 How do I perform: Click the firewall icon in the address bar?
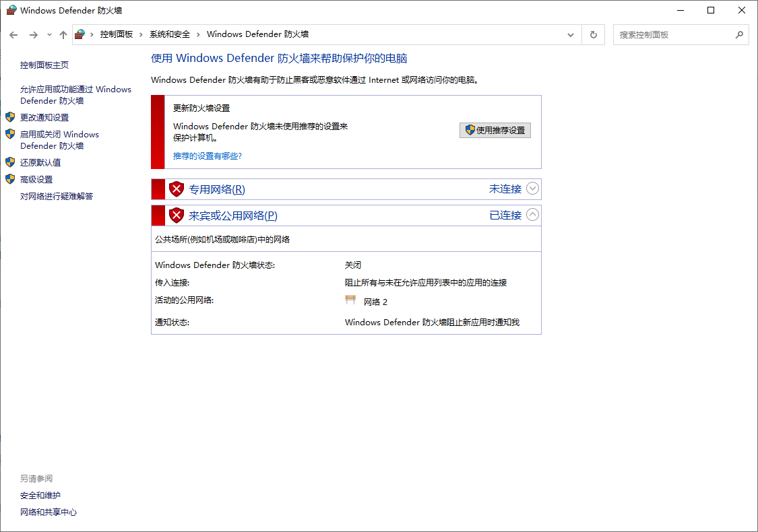pos(80,34)
